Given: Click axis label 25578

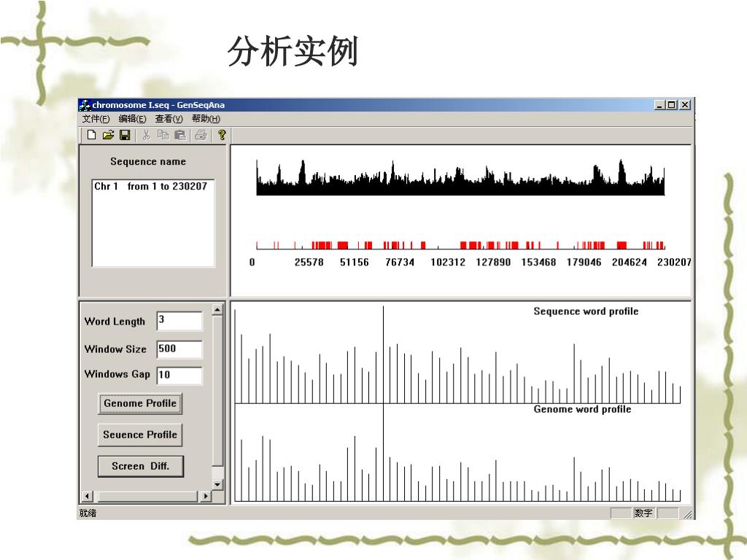Looking at the screenshot, I should (309, 262).
